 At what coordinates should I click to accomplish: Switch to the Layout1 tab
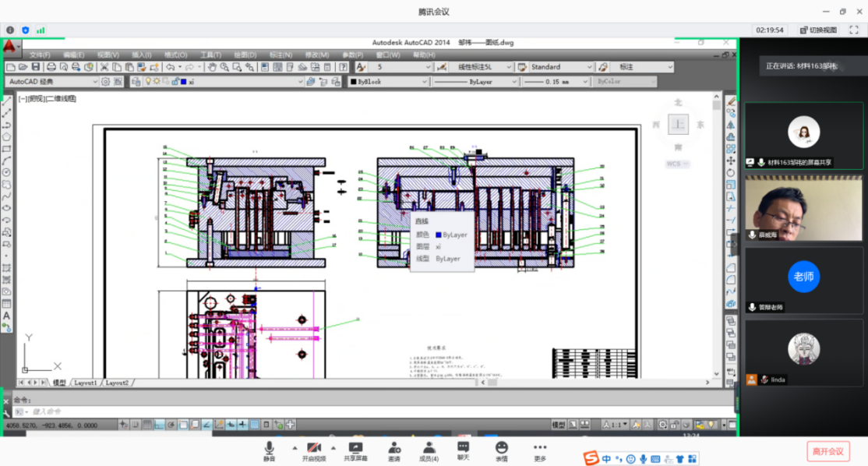pyautogui.click(x=85, y=383)
